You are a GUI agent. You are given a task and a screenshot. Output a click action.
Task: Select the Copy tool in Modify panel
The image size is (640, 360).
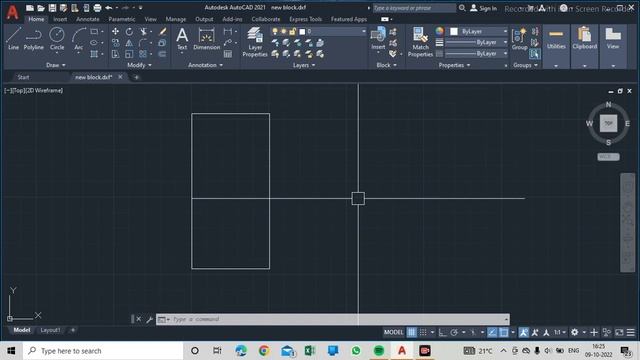(x=116, y=42)
